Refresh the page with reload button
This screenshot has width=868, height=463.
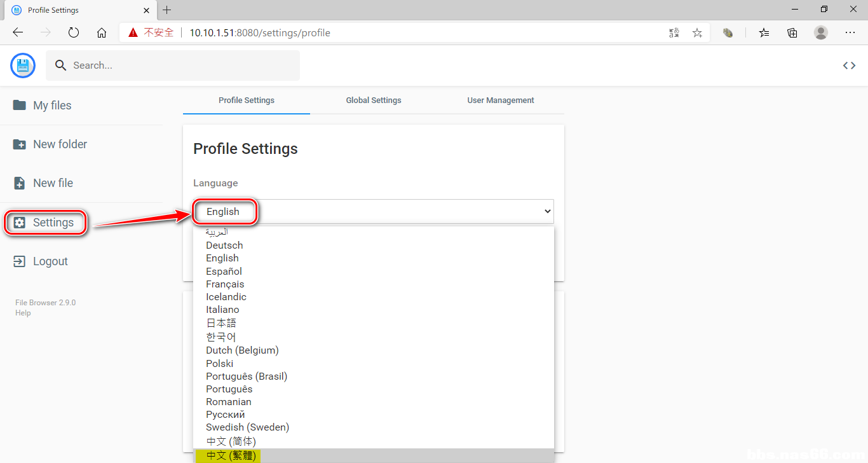(x=74, y=33)
